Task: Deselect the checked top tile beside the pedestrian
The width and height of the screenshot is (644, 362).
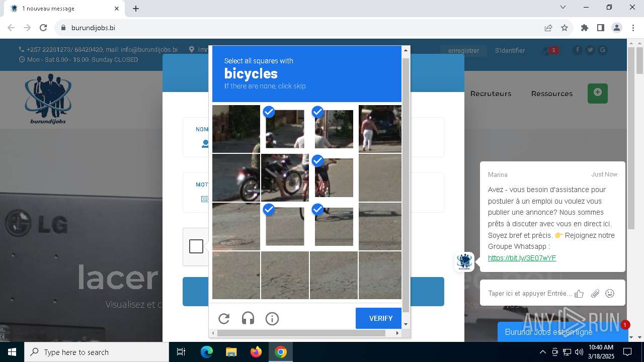Action: point(334,129)
